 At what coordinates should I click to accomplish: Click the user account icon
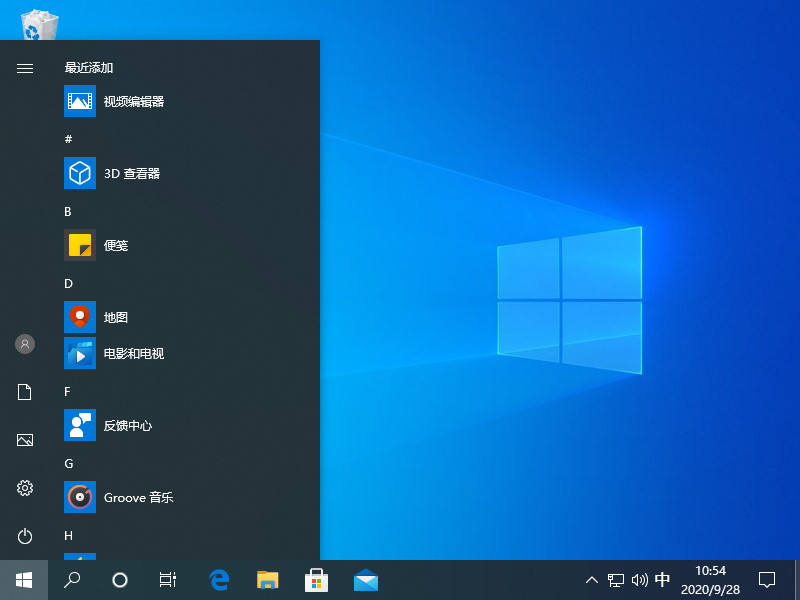pyautogui.click(x=25, y=344)
